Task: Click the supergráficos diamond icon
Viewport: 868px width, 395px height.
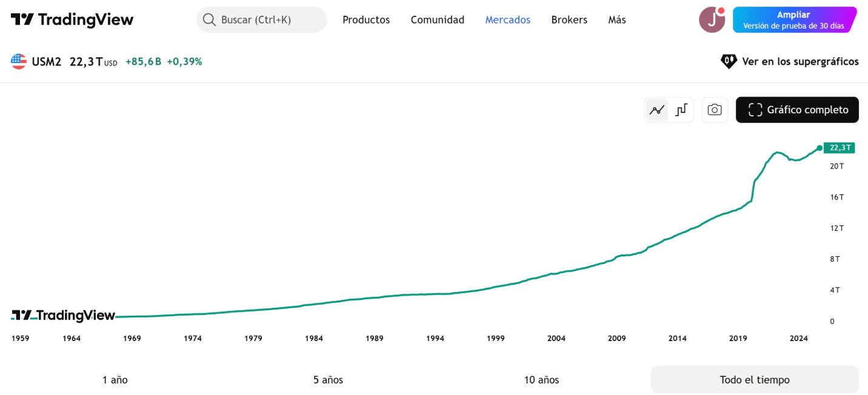Action: (729, 61)
